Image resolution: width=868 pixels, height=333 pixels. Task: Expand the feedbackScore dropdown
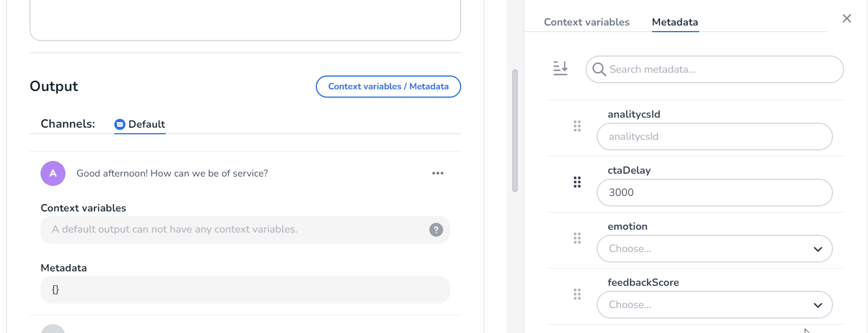coord(714,305)
